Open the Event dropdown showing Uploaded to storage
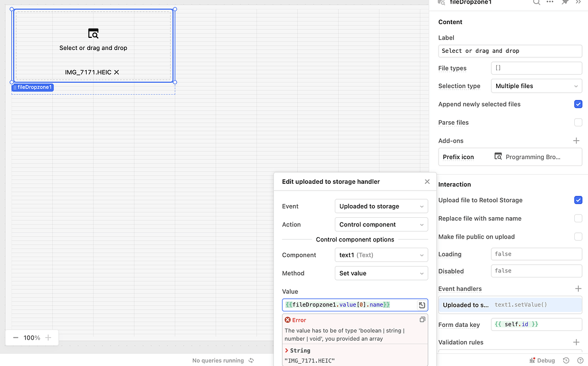Screen dimensions: 588x366 (x=381, y=206)
